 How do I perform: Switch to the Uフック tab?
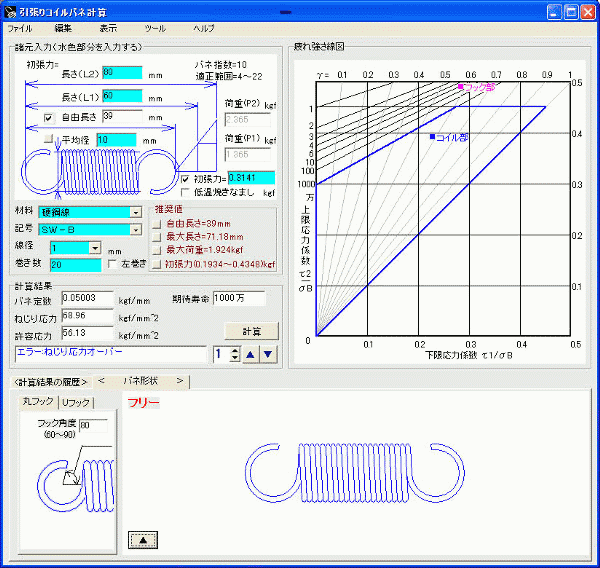point(75,402)
